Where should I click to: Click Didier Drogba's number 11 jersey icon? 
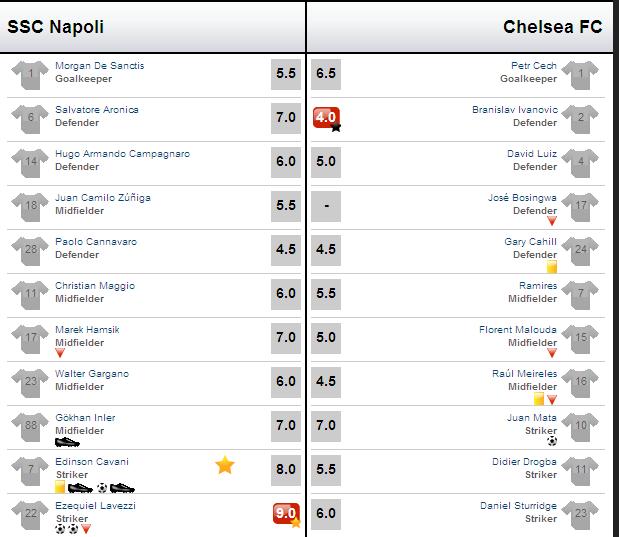pos(580,471)
